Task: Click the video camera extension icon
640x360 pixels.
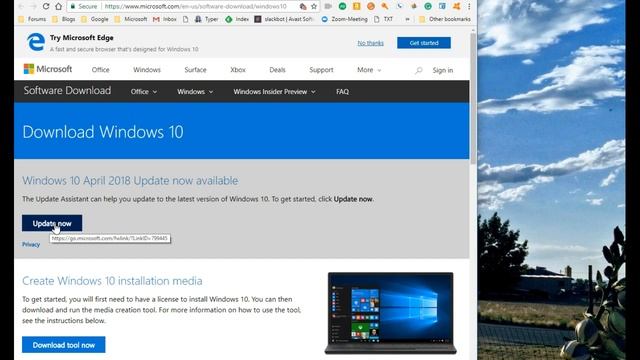Action: pos(328,7)
